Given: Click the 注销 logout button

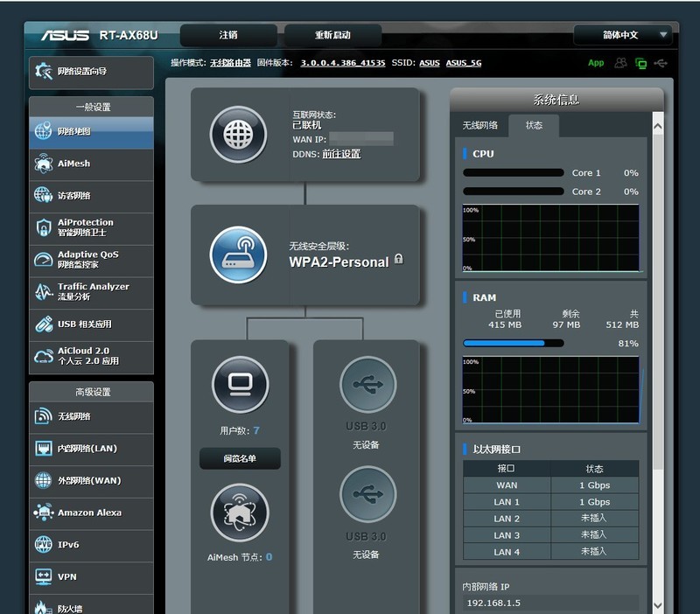Looking at the screenshot, I should (228, 35).
